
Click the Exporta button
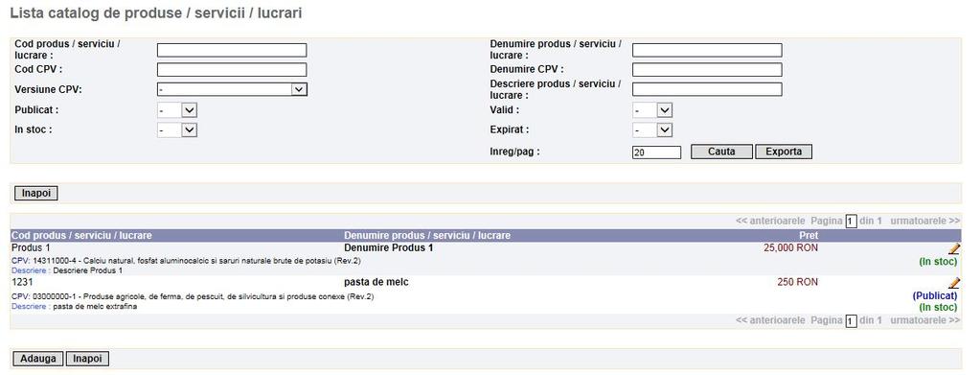pos(784,152)
